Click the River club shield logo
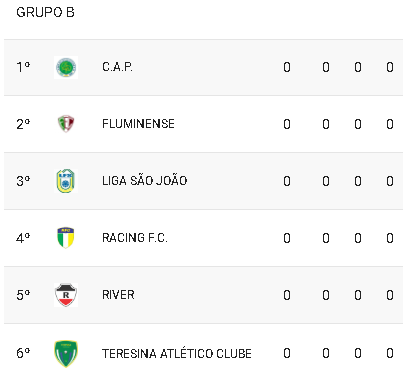The width and height of the screenshot is (409, 384). 66,295
